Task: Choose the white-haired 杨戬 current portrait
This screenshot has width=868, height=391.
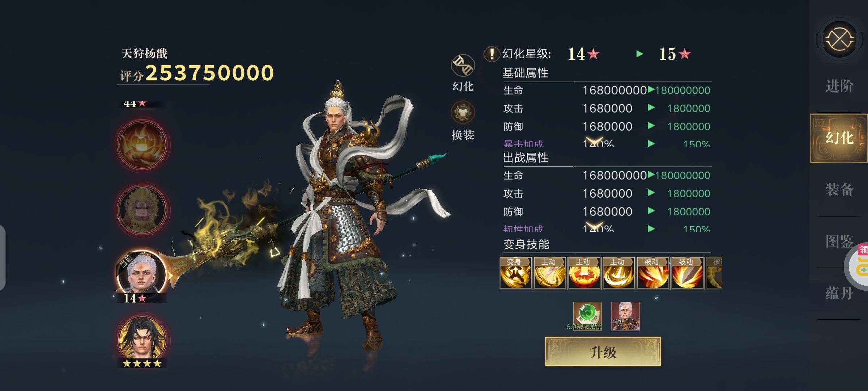Action: (142, 272)
